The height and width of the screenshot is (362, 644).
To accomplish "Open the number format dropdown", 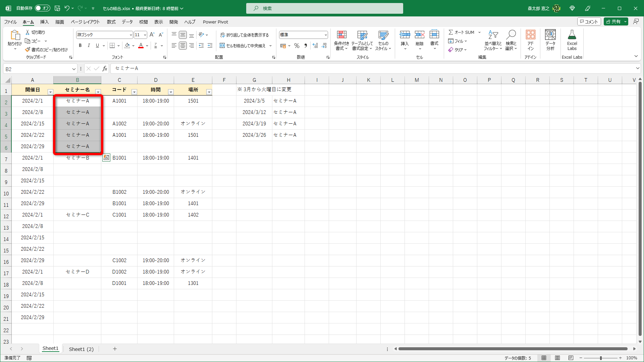I will [325, 35].
